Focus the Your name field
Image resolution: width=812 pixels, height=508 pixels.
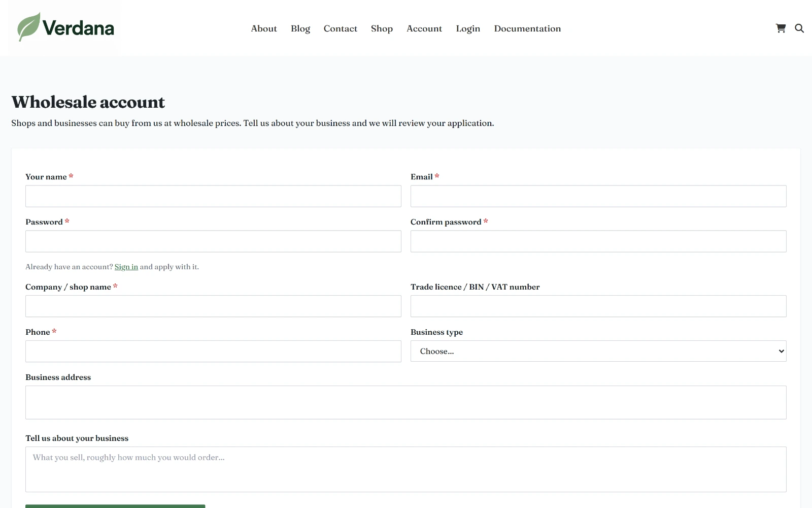click(213, 196)
